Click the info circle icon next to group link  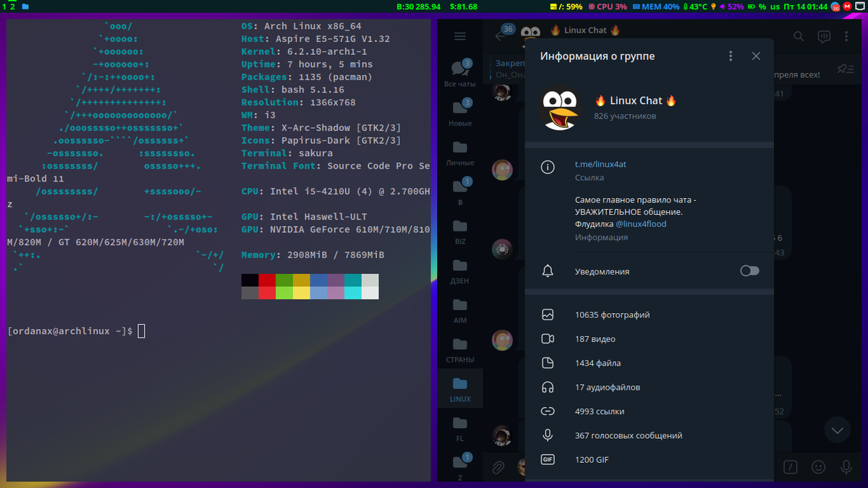point(548,168)
